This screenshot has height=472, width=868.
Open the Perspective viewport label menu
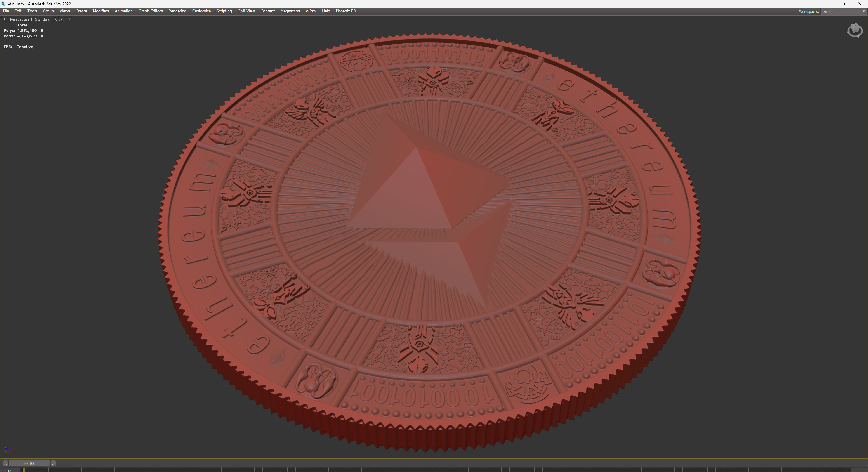point(20,19)
